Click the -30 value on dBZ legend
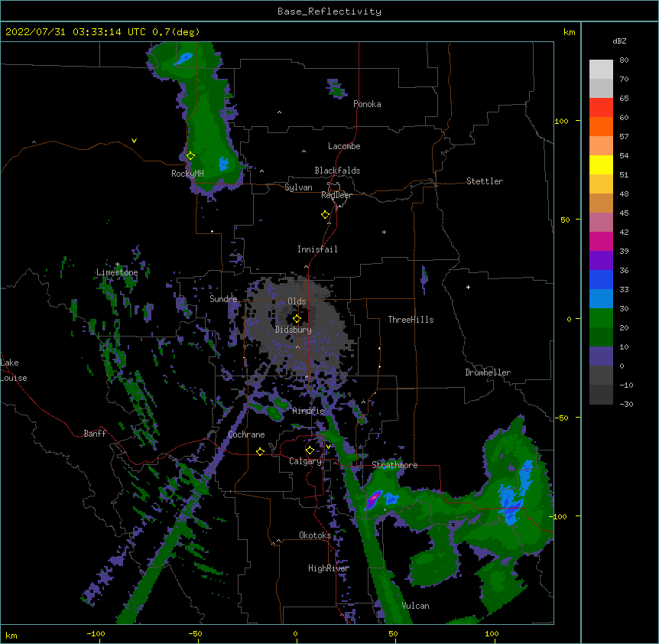Viewport: 659px width, 644px height. coord(626,404)
